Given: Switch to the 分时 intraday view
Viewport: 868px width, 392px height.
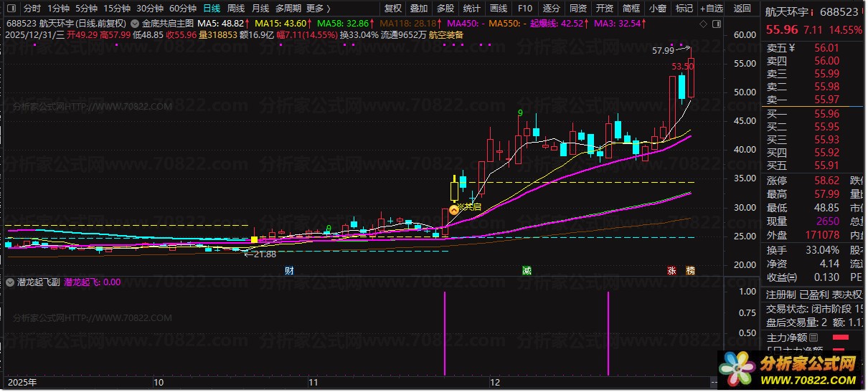Looking at the screenshot, I should [32, 9].
